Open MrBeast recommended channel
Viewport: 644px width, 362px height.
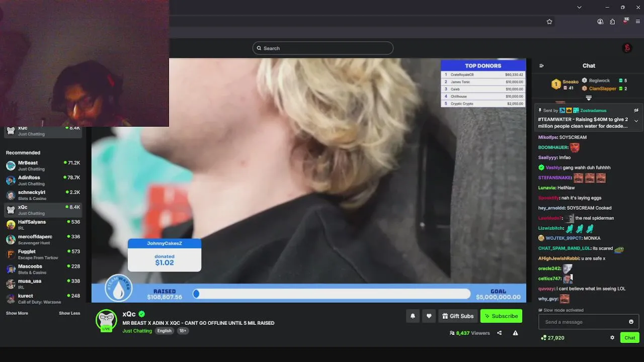click(43, 165)
